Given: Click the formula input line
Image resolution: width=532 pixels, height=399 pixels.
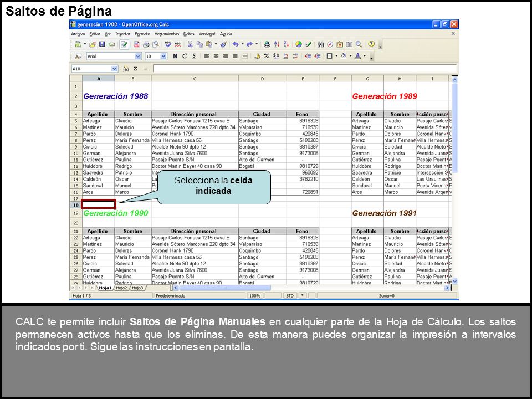Looking at the screenshot, I should point(305,69).
